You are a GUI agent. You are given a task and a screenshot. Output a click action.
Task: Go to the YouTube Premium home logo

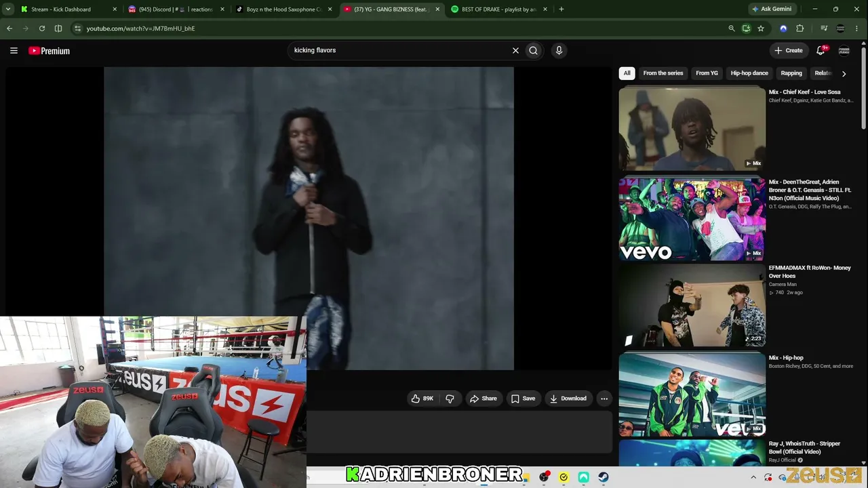[49, 51]
